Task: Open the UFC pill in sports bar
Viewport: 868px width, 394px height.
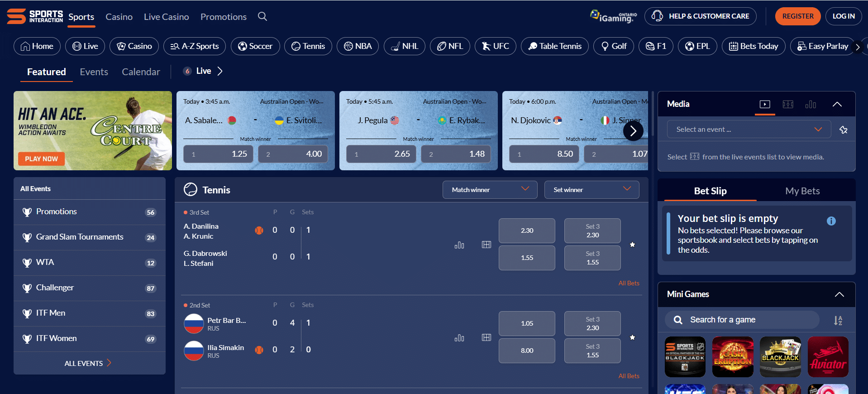Action: tap(496, 46)
